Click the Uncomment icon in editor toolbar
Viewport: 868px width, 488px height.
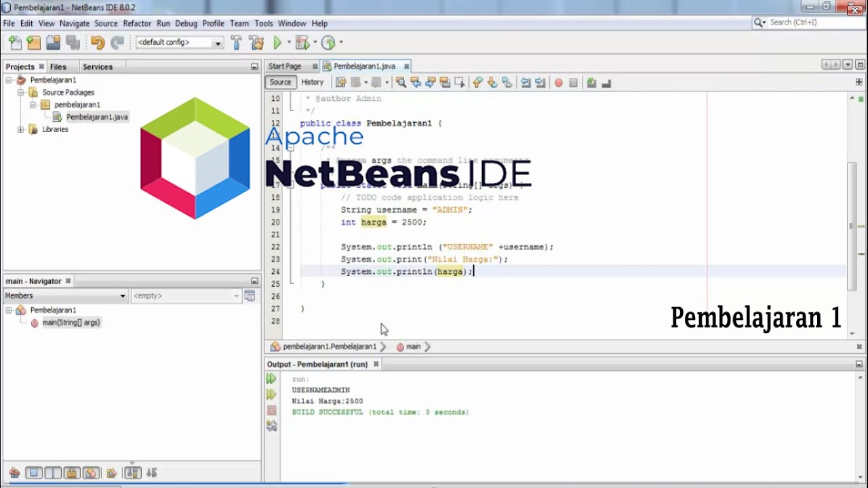[606, 83]
